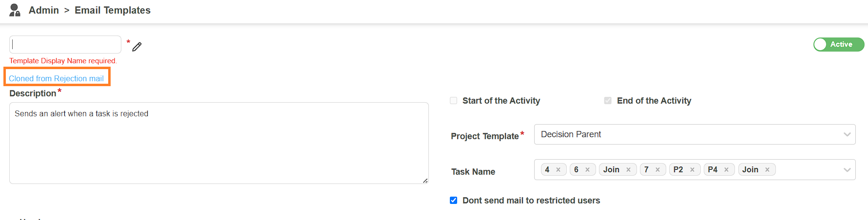Screen dimensions: 868x220
Task: Expand the Task Name dropdown arrow
Action: [x=847, y=170]
